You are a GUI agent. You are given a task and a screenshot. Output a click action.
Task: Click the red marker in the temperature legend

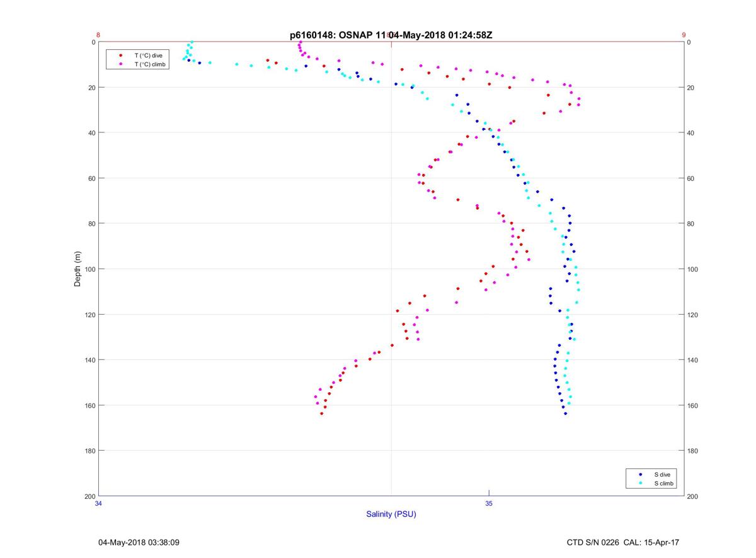click(121, 55)
